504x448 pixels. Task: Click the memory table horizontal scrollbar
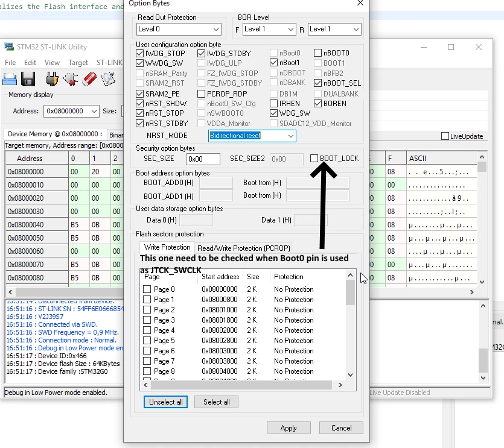[x=70, y=292]
